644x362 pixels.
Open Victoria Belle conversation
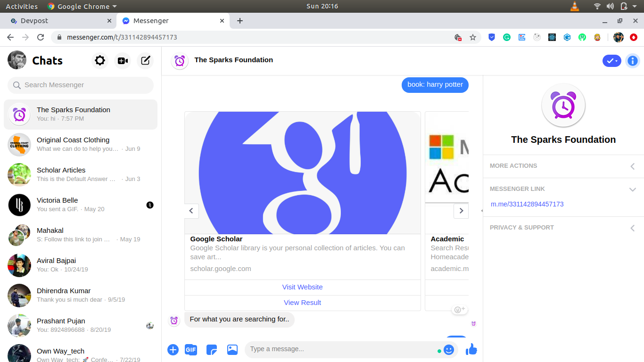coord(81,205)
